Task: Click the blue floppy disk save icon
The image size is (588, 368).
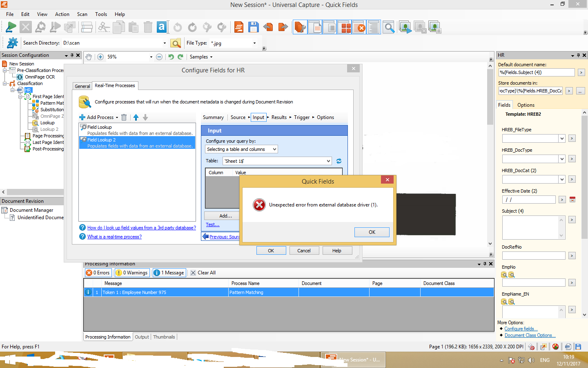Action: (x=254, y=27)
